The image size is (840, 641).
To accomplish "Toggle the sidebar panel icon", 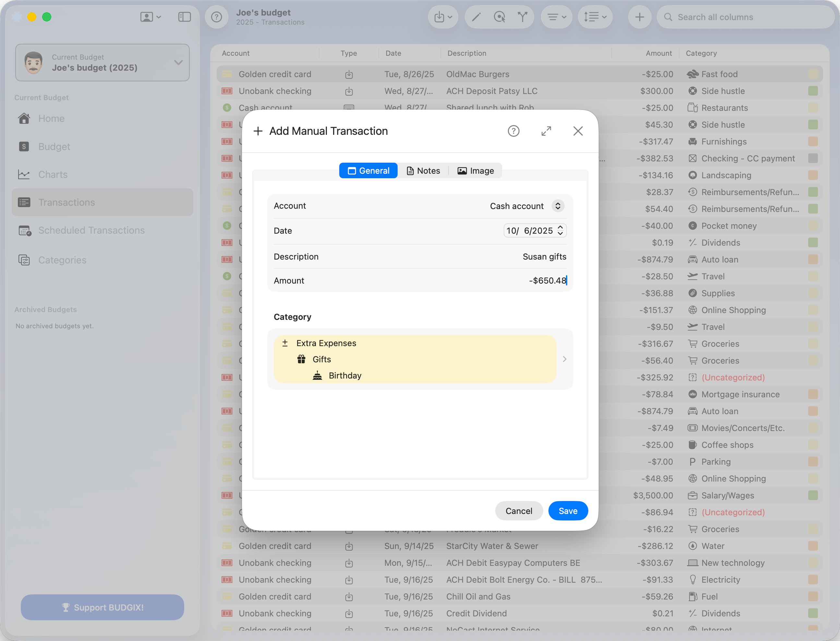I will click(x=185, y=17).
